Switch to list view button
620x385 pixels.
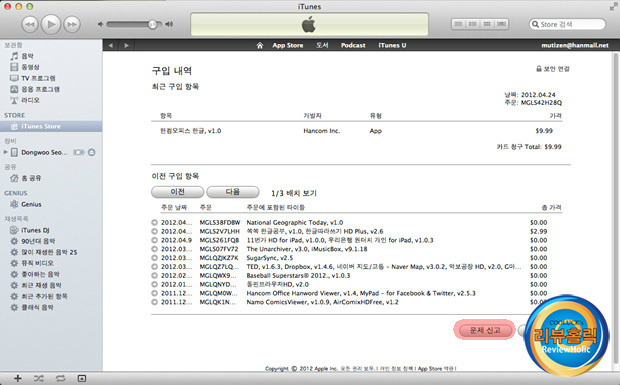click(x=458, y=24)
